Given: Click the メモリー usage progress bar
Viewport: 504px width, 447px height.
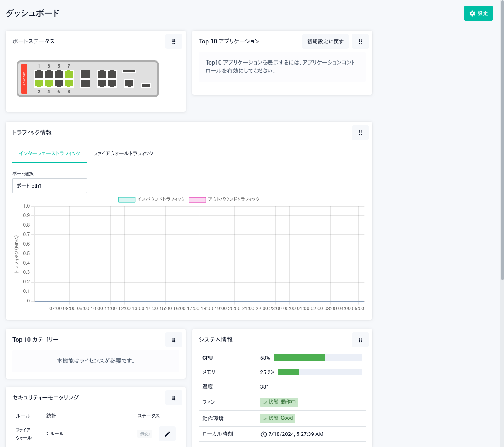Looking at the screenshot, I should pos(320,372).
